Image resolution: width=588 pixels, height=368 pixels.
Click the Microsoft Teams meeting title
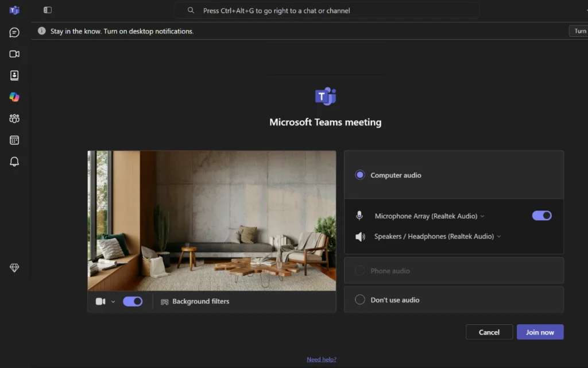click(325, 122)
